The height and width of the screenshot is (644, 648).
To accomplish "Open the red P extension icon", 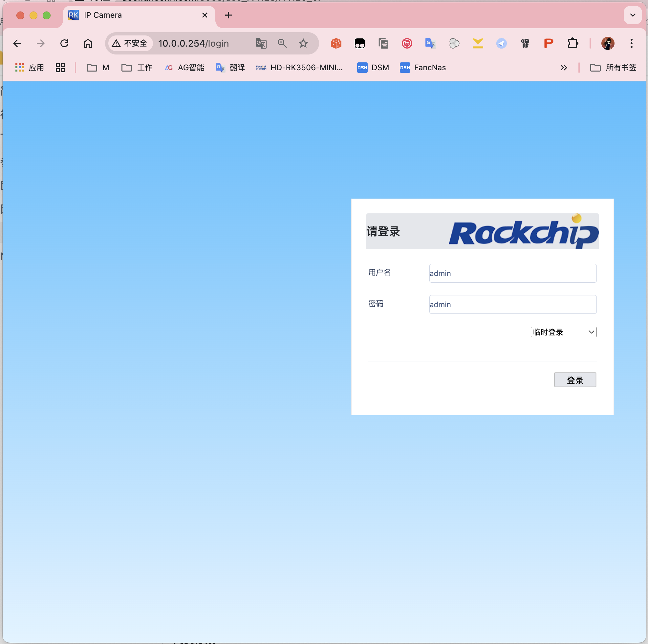I will tap(549, 43).
